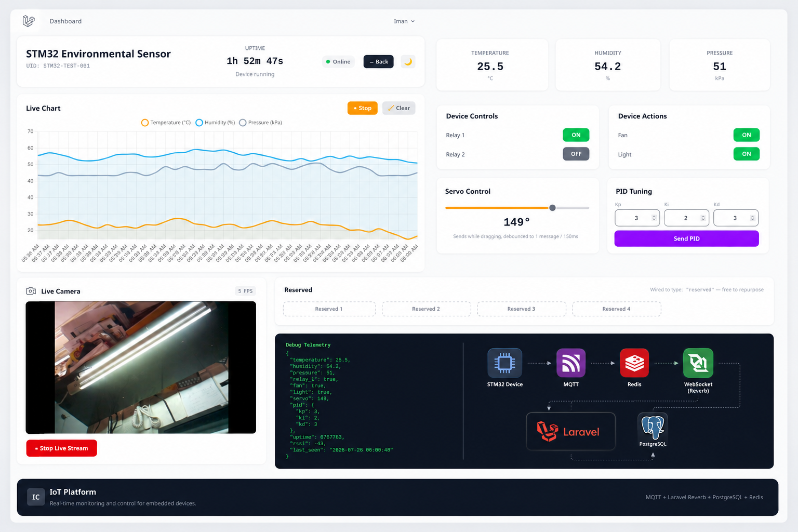This screenshot has width=798, height=532.
Task: Click the MQTT + Laravel Reverb footer text
Action: tap(704, 497)
